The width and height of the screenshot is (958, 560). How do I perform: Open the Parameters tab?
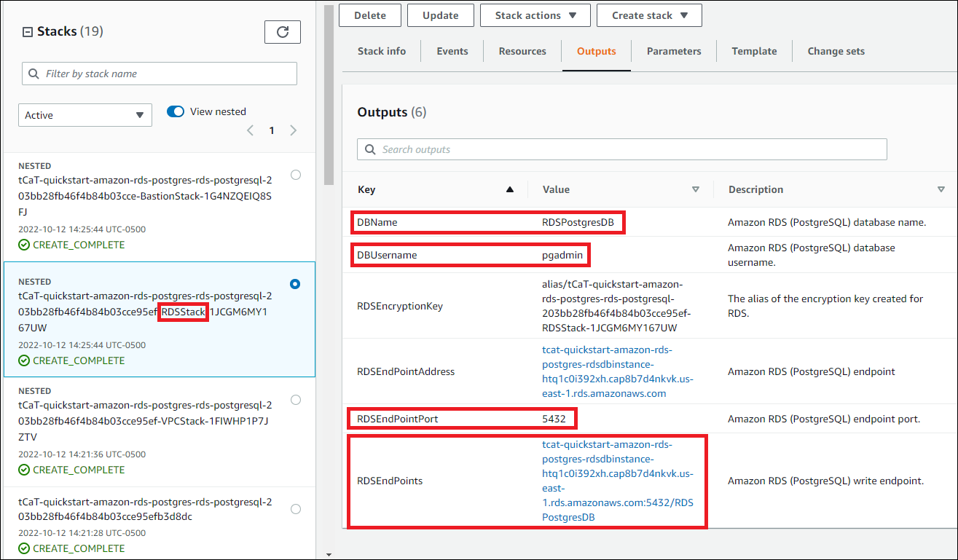click(674, 51)
